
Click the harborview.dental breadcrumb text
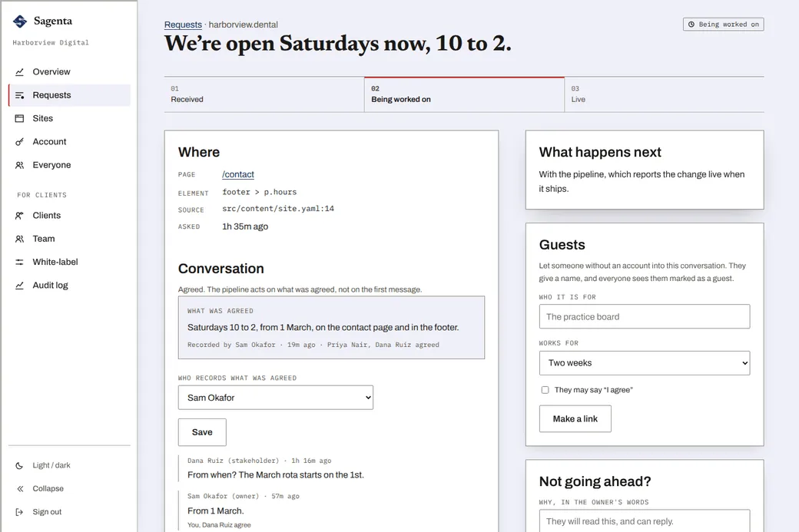point(243,25)
